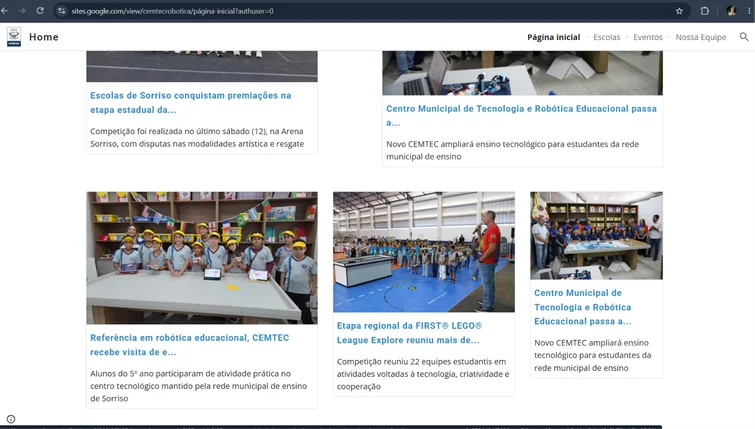Open the narrow three-line article title 'Centro Municipal de Tecnologia e Robótica Educacional passa a...'
Screen dimensions: 755x429
tap(583, 307)
